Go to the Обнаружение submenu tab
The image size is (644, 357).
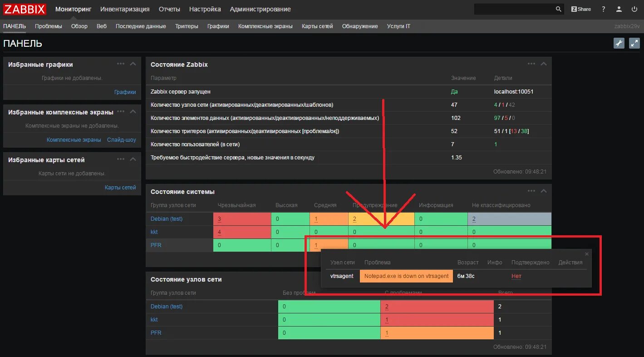(360, 26)
